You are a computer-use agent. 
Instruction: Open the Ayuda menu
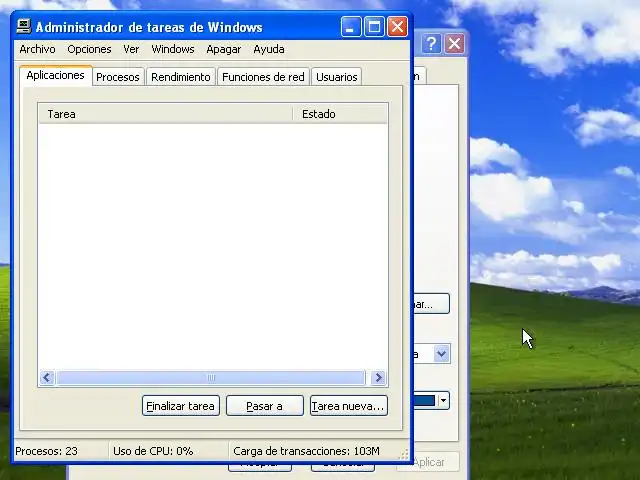click(269, 49)
